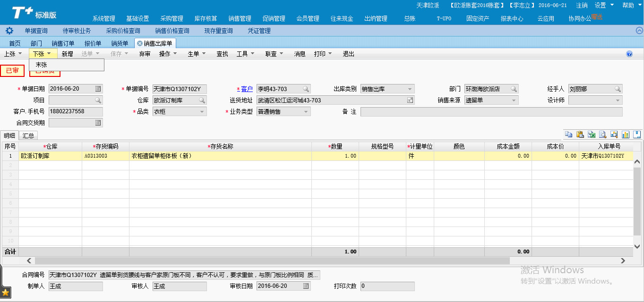Open the 设置 dropdown at top right

pos(604,5)
